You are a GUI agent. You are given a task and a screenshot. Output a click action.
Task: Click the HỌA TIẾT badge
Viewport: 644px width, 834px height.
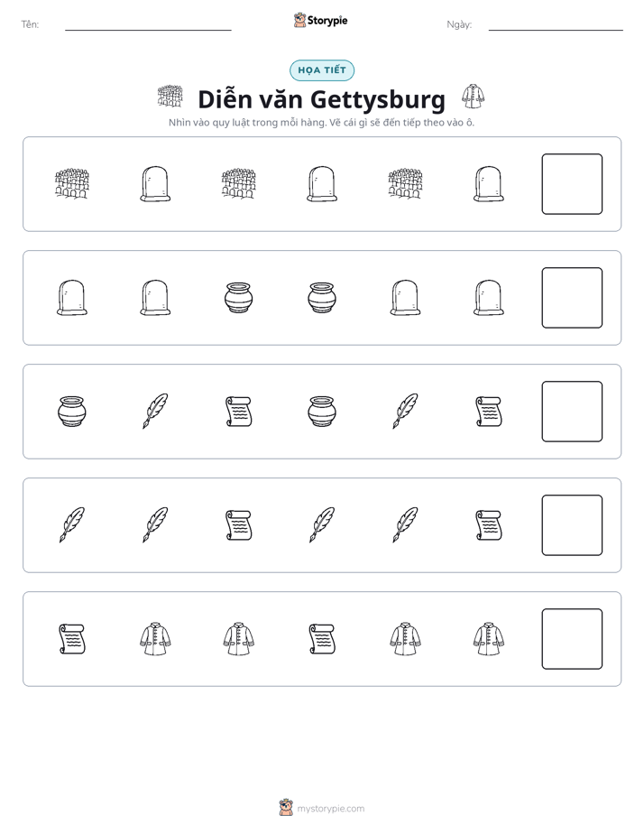click(x=322, y=70)
